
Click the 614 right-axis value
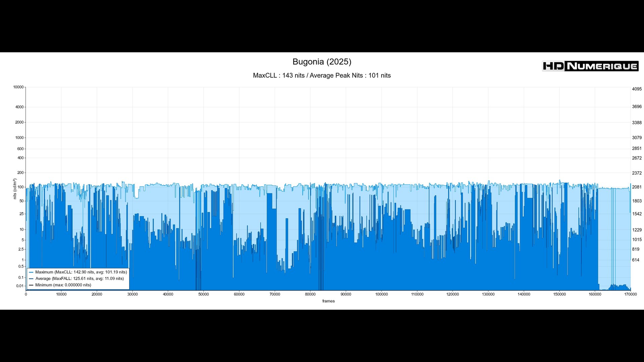pyautogui.click(x=636, y=260)
